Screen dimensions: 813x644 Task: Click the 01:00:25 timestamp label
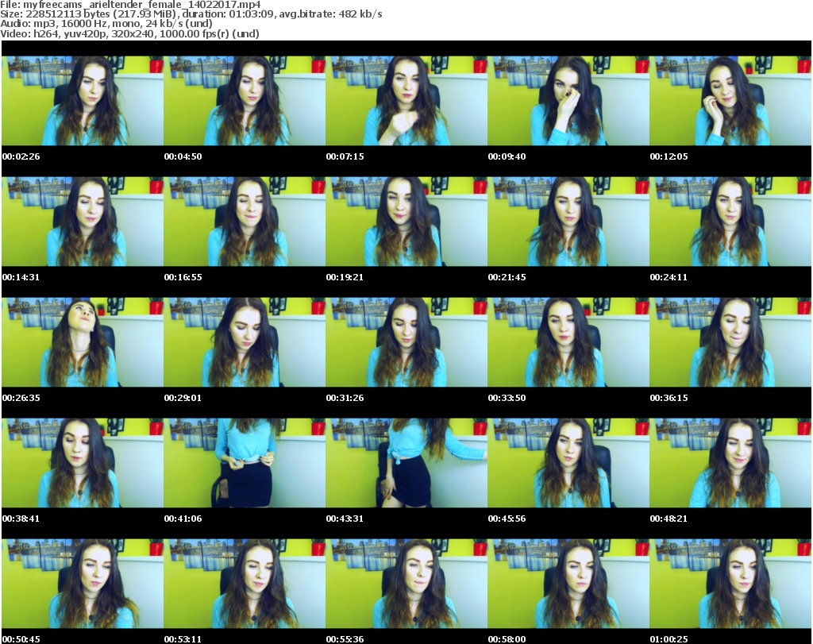point(669,639)
